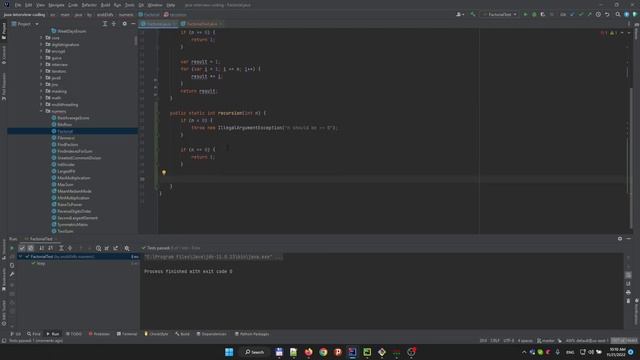Image resolution: width=640 pixels, height=360 pixels.
Task: Collapse the numeric package folder
Action: (x=42, y=111)
